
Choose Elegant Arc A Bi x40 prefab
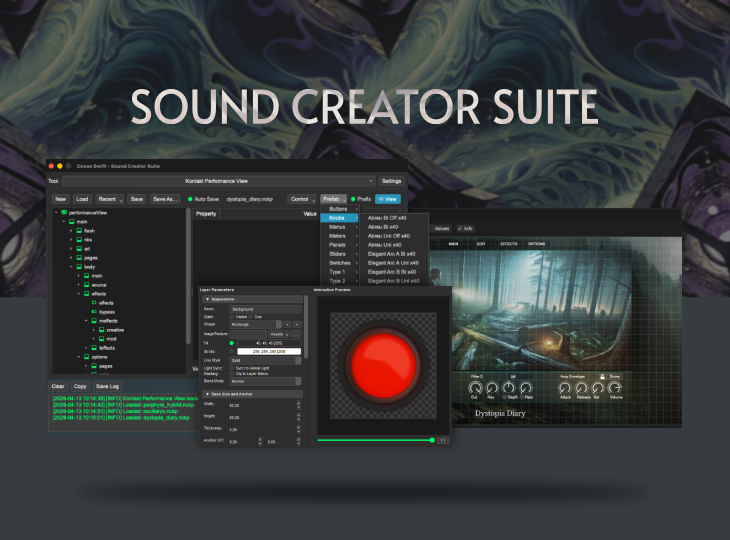point(392,254)
